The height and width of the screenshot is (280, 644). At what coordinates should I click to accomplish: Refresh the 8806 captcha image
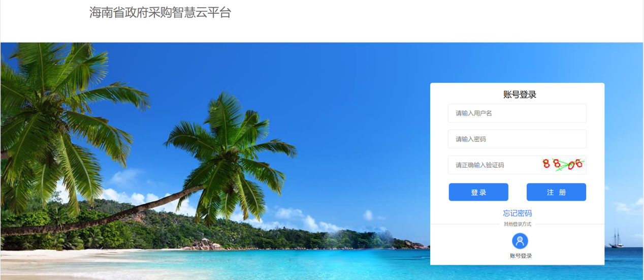tap(563, 164)
